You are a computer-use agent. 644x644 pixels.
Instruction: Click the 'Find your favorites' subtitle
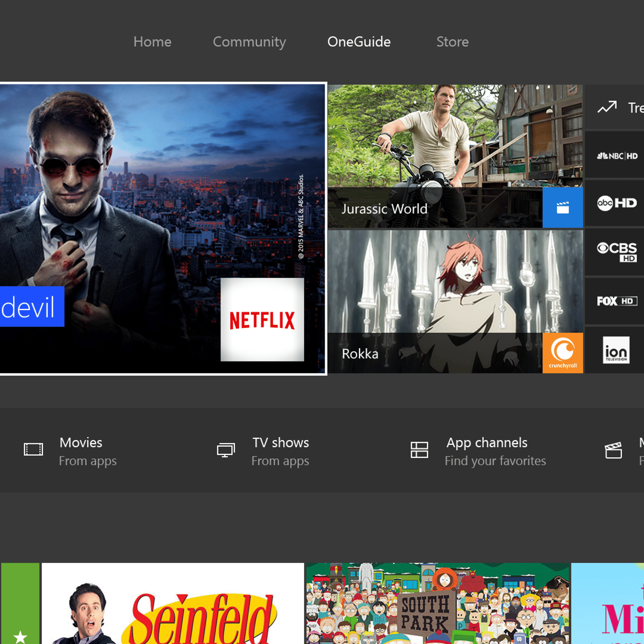tap(495, 461)
